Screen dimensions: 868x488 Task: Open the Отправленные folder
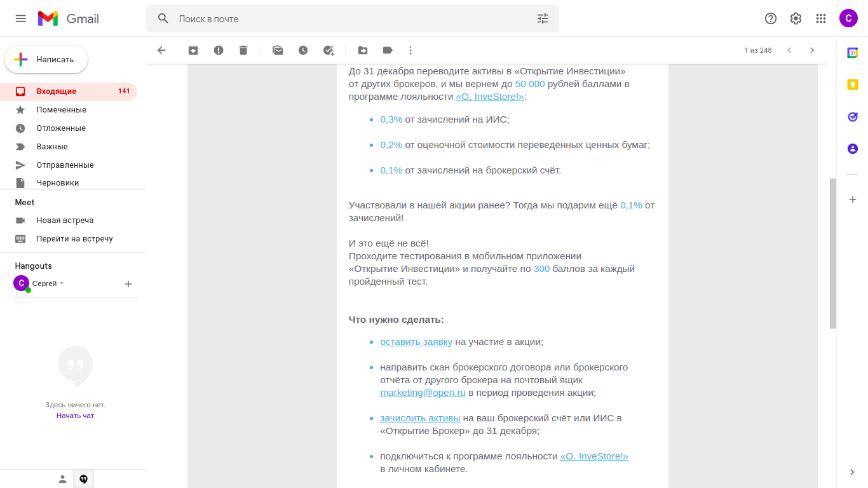point(69,165)
